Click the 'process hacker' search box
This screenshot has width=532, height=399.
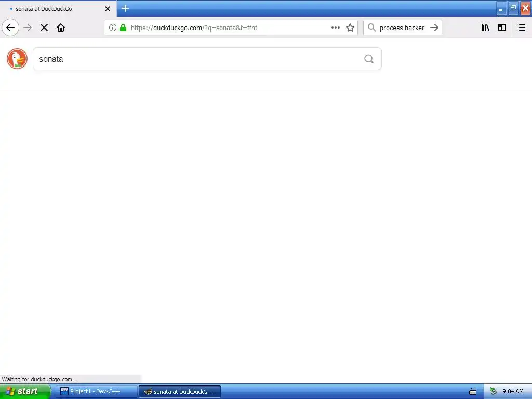click(403, 28)
